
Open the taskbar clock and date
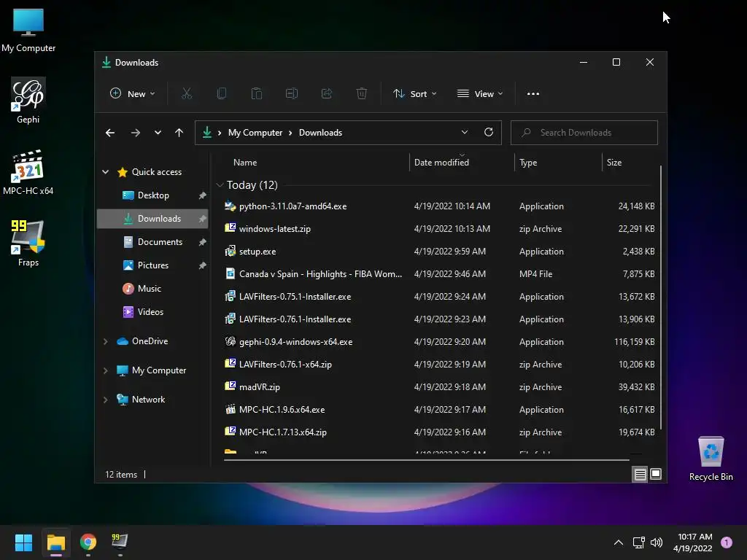click(x=693, y=542)
